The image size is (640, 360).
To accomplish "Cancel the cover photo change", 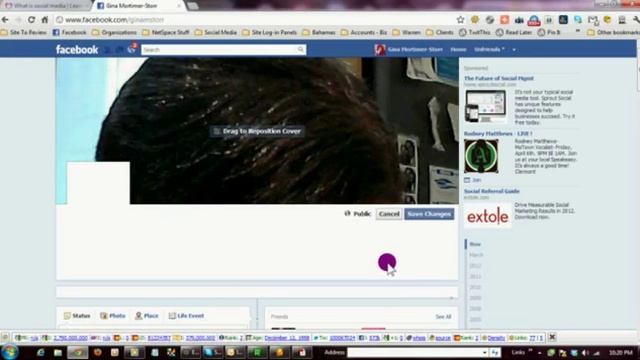I will point(389,214).
